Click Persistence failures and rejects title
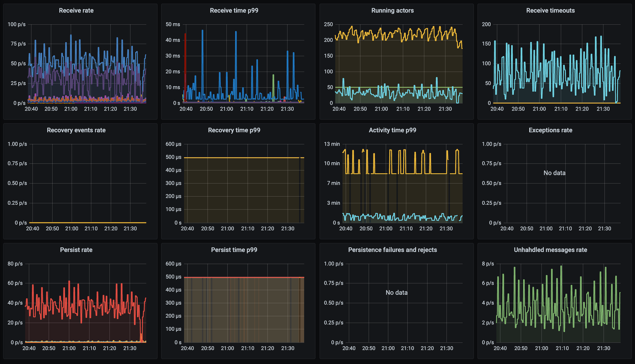This screenshot has height=364, width=635. click(392, 250)
